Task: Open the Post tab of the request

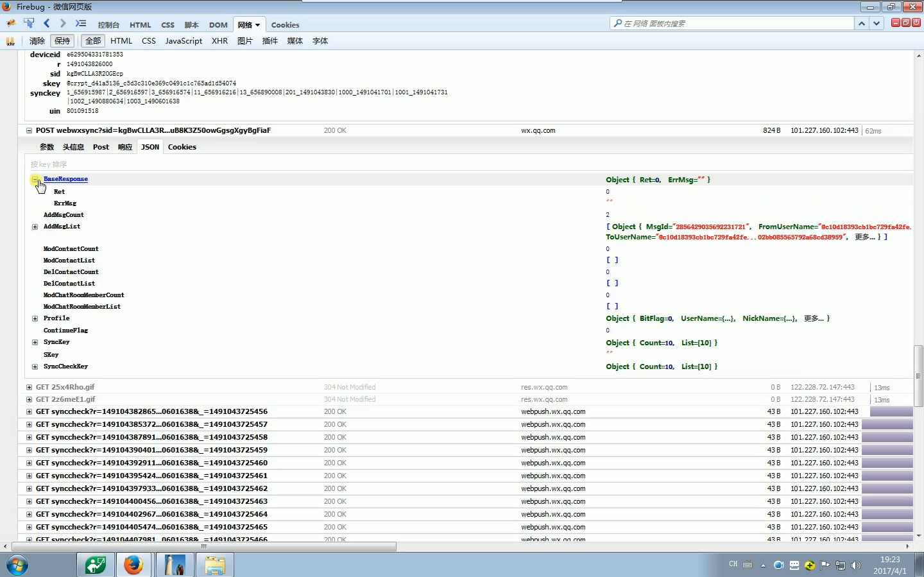Action: 101,147
